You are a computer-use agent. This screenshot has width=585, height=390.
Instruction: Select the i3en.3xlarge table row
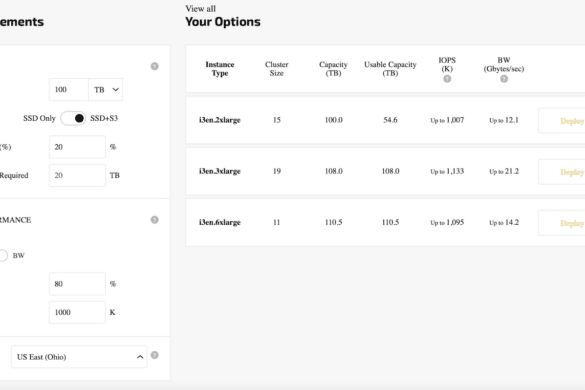tap(385, 171)
